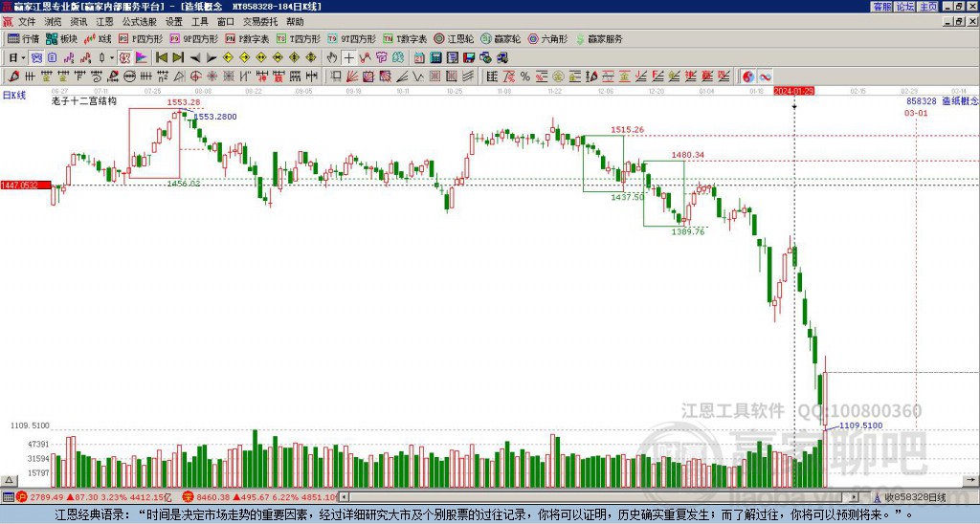Click the K线 toolbar button
980x524 pixels.
tap(97, 38)
